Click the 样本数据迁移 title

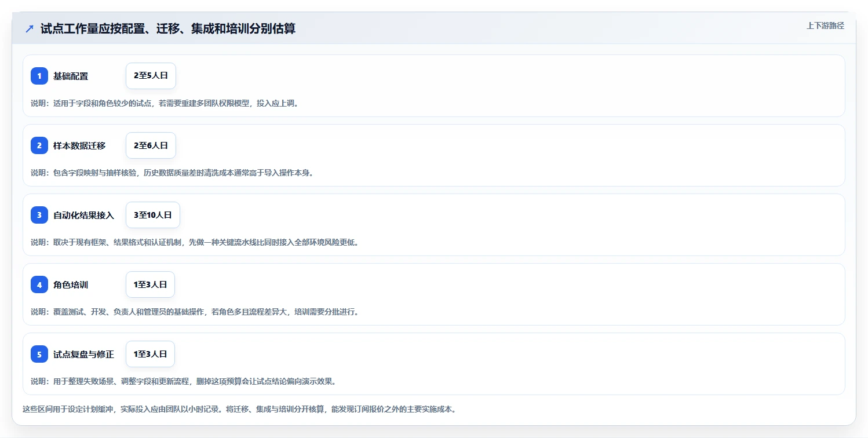[x=79, y=145]
